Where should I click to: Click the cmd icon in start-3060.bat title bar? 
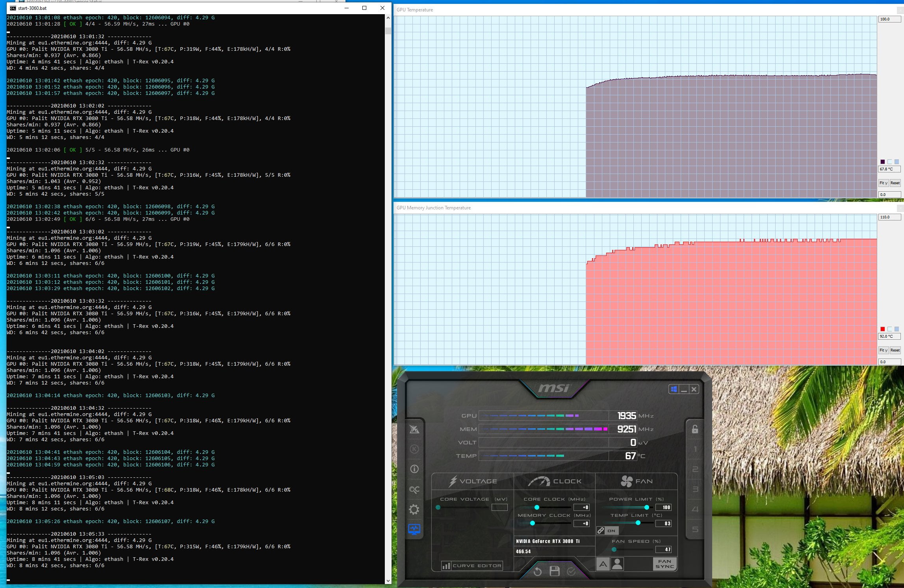click(13, 8)
